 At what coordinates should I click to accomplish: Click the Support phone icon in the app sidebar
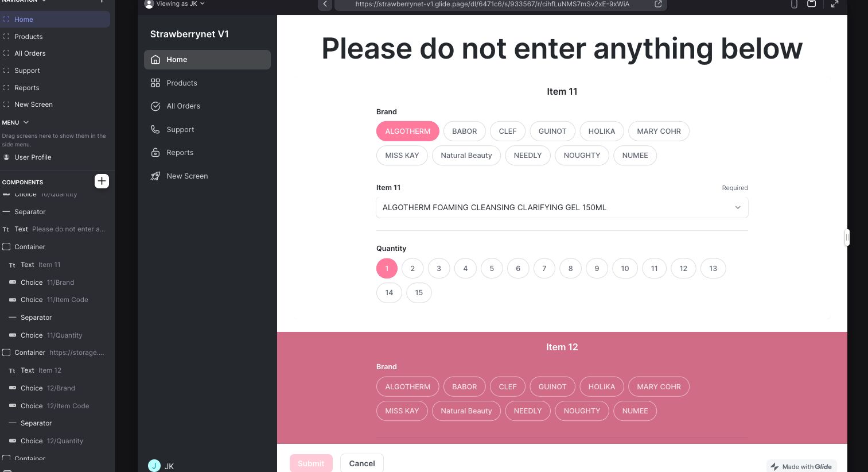[x=155, y=130]
